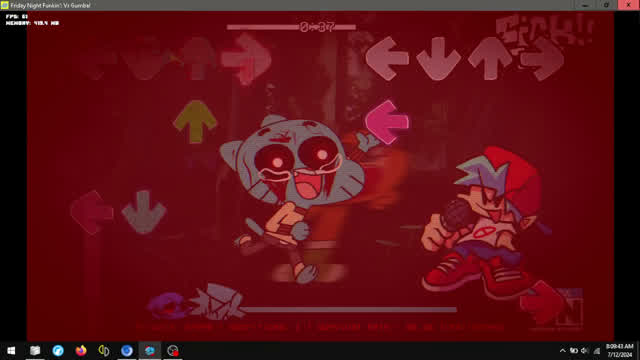This screenshot has width=640, height=360.
Task: Click the player's up arrow receptor
Action: tap(490, 58)
